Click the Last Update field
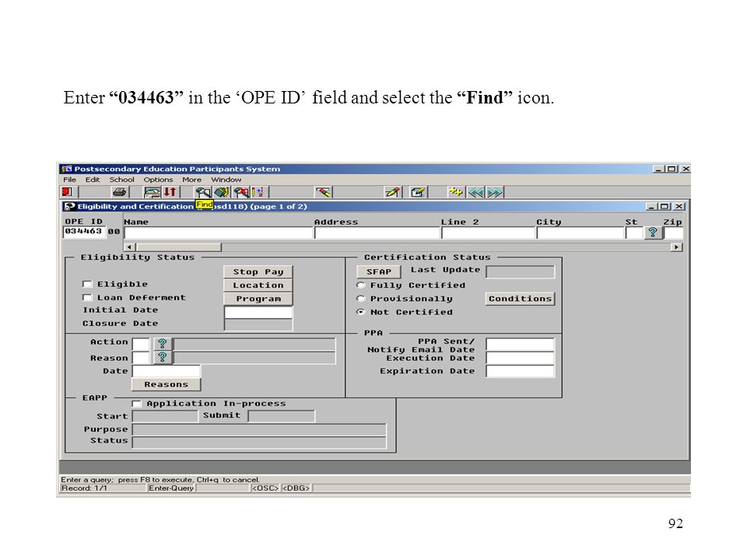The image size is (747, 560). 521,271
